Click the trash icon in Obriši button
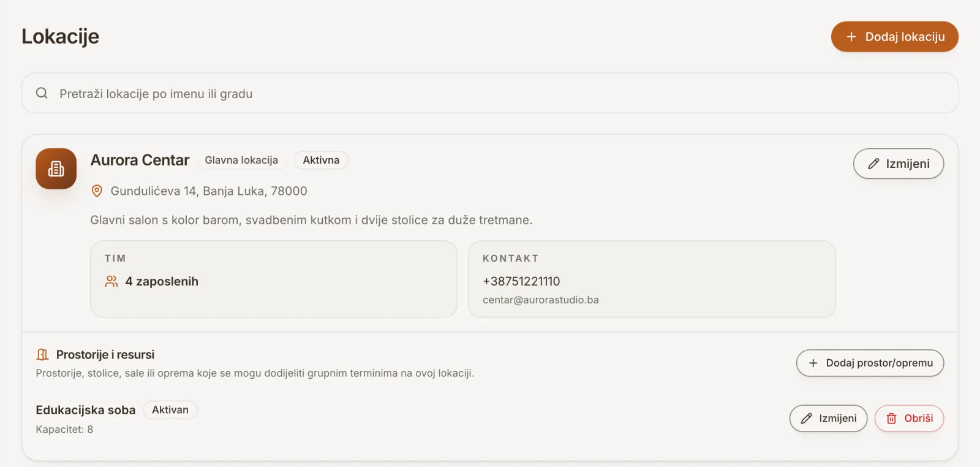 click(x=892, y=418)
